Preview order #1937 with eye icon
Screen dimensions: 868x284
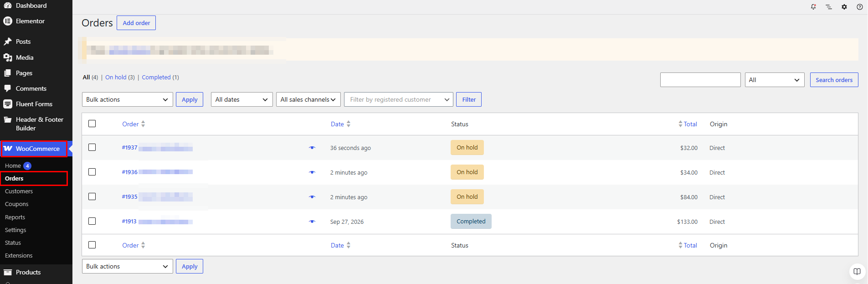(x=312, y=148)
